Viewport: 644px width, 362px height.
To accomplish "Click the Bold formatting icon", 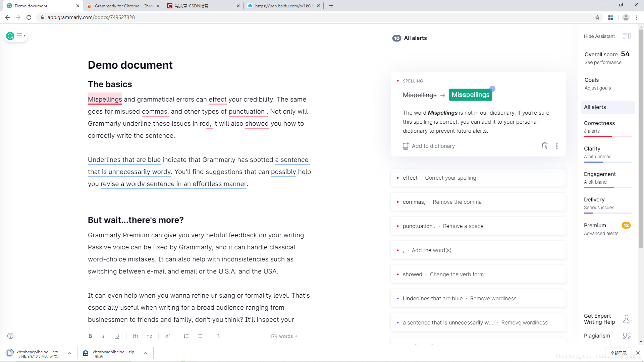I will [90, 336].
